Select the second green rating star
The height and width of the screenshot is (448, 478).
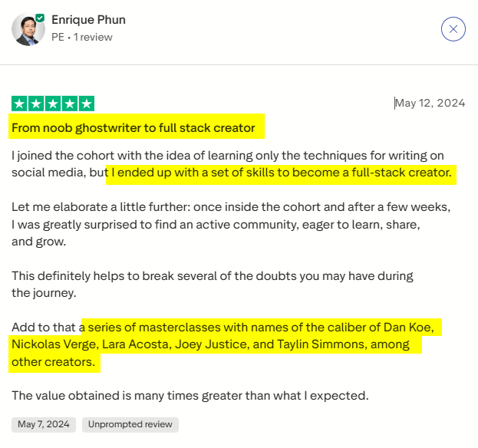36,104
